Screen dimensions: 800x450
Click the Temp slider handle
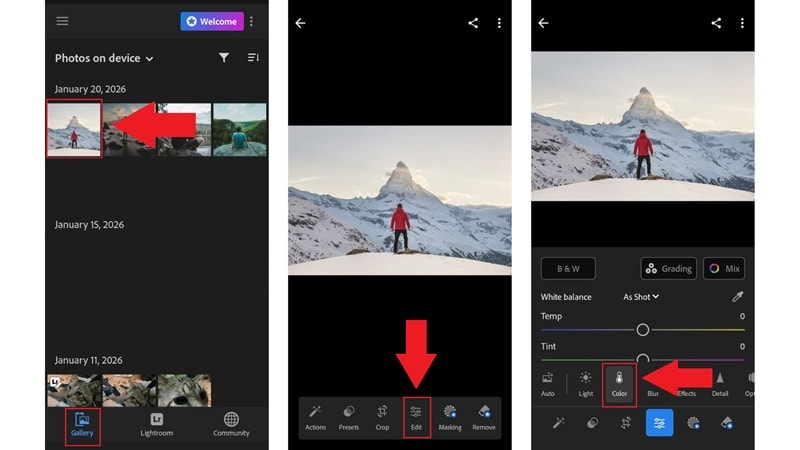click(643, 330)
